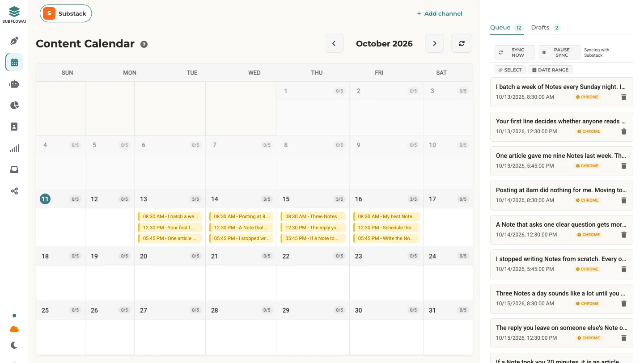Switch to the Drafts tab
The image size is (644, 363).
[546, 28]
